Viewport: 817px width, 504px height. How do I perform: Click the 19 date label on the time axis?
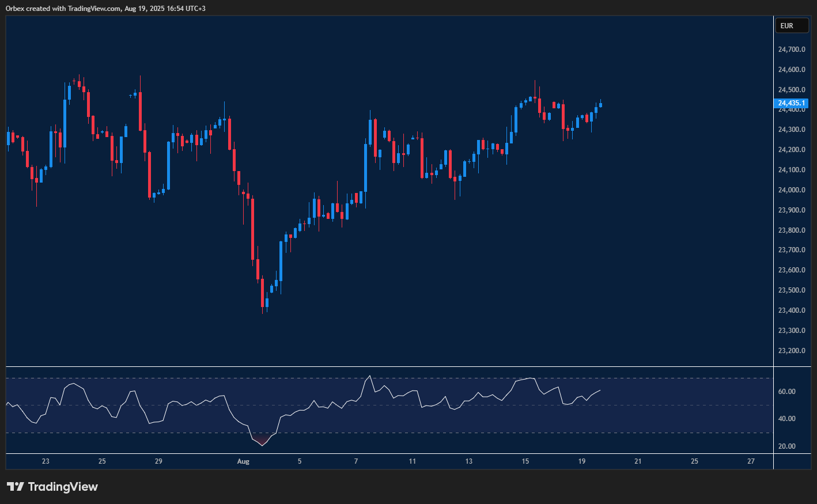(x=581, y=461)
